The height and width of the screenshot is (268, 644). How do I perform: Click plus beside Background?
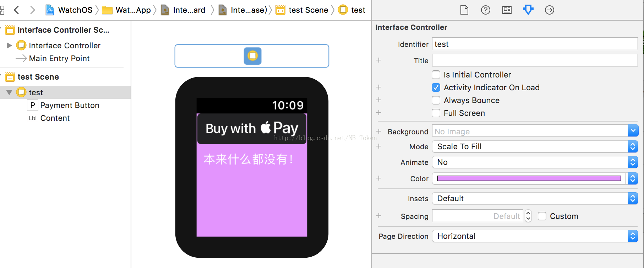[x=379, y=131]
